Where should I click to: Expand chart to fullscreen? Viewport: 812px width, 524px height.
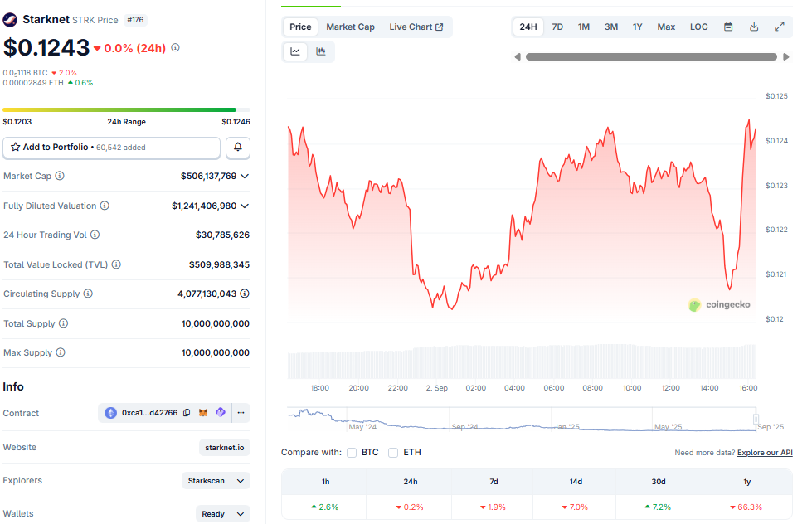point(780,27)
